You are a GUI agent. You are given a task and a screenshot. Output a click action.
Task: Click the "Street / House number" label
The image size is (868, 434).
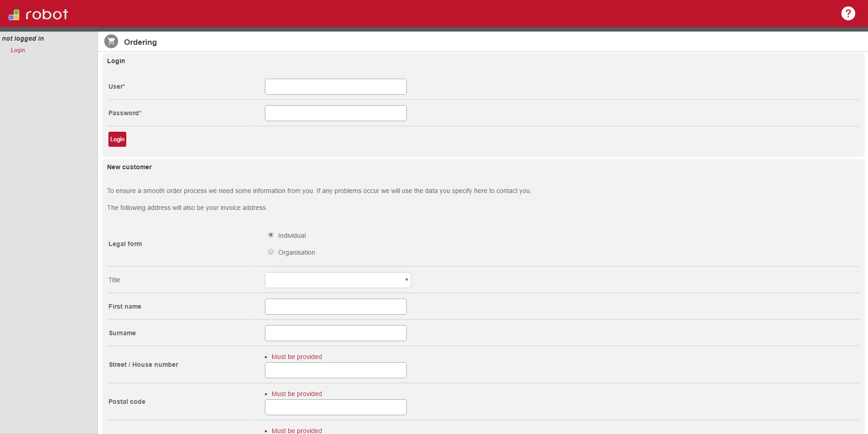click(144, 364)
